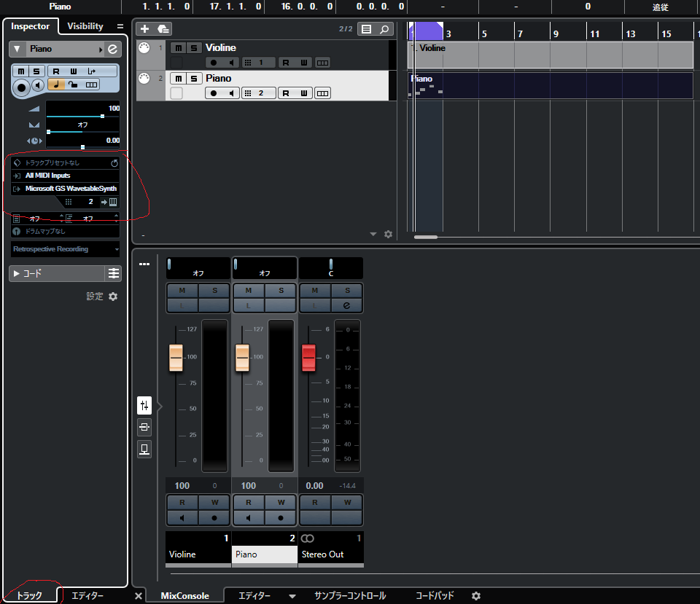Toggle Solo on Stereo Out mixer channel
Screen dimensions: 700x604
[347, 291]
